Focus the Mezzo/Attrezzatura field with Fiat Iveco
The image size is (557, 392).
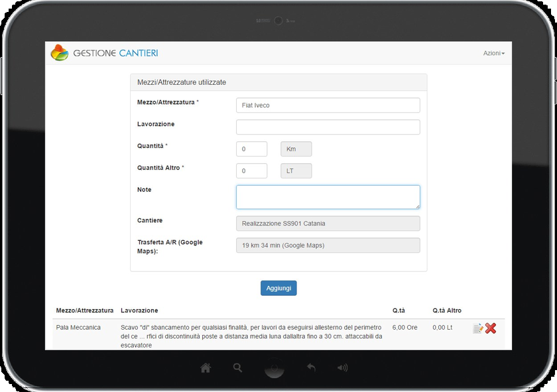328,105
